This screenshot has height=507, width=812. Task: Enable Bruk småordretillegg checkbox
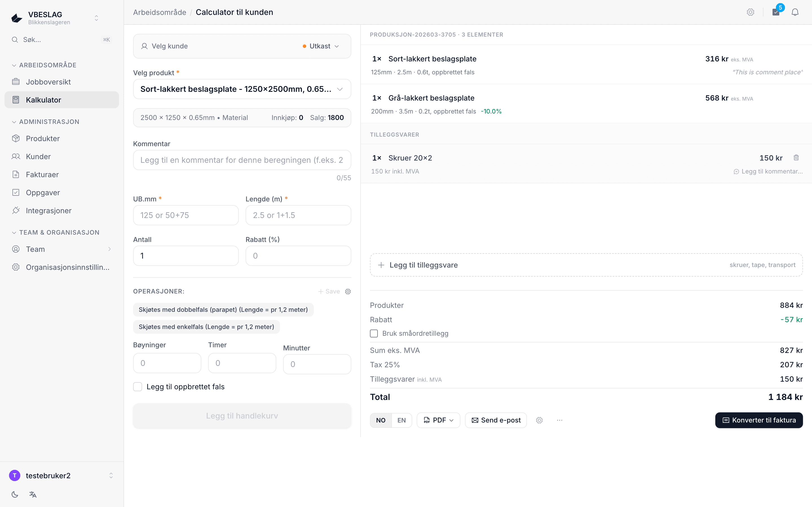[x=374, y=333]
